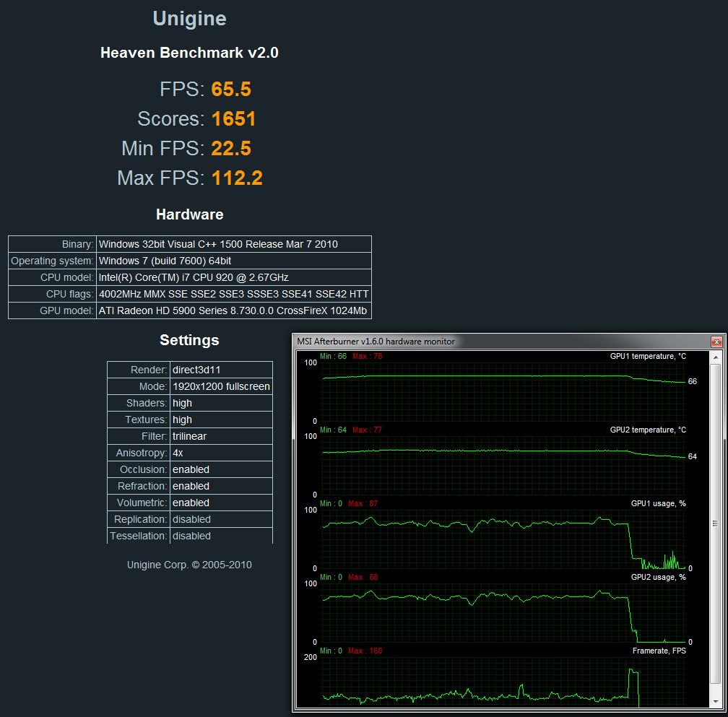Click the MSI Afterburner hardware monitor title bar
Screen dimensions: 728x717
503,342
